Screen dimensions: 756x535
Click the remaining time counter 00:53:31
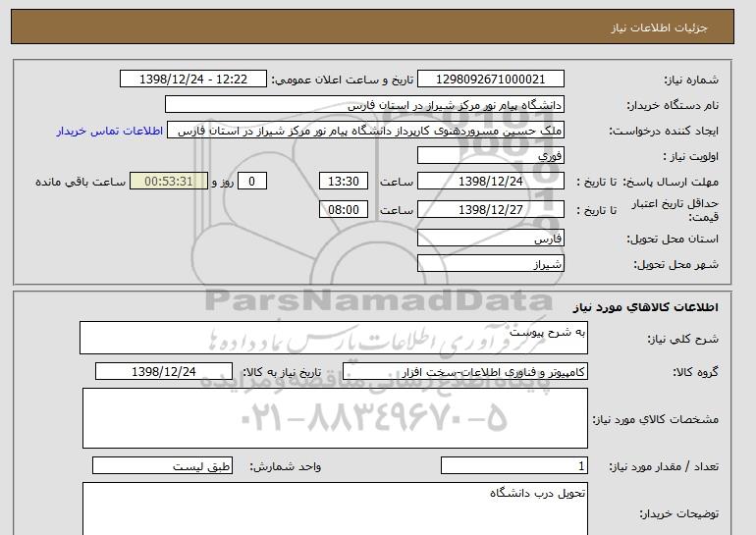coord(169,182)
